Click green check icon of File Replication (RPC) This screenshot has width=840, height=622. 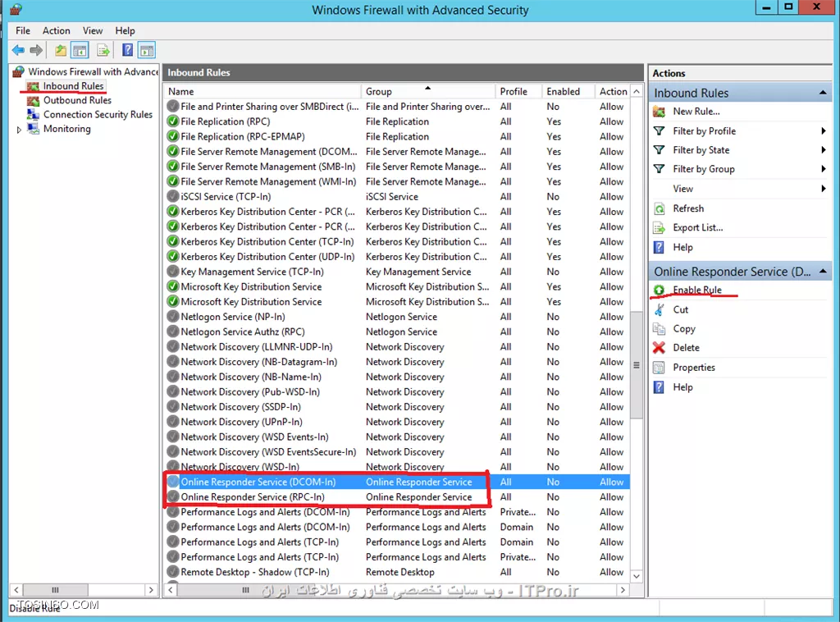click(x=172, y=121)
